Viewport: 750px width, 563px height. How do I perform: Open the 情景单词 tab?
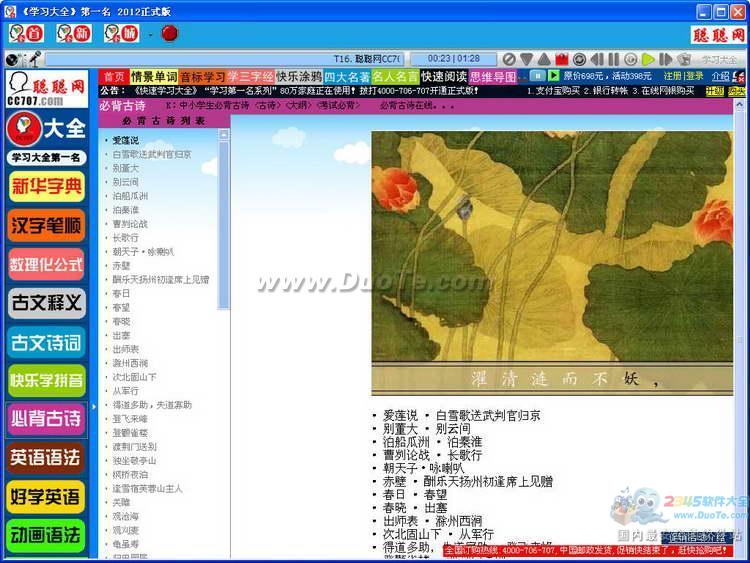(x=154, y=77)
